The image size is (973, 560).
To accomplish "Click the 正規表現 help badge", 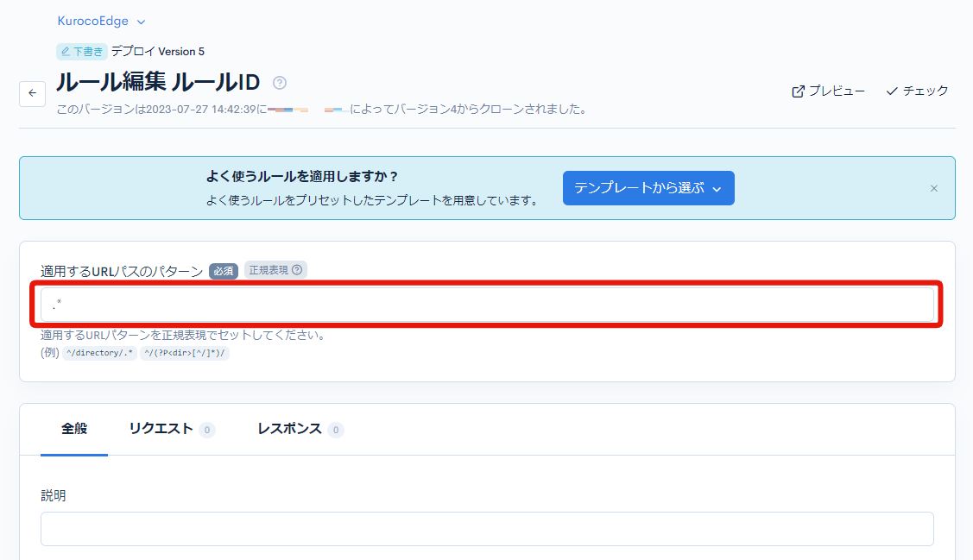I will (x=275, y=270).
